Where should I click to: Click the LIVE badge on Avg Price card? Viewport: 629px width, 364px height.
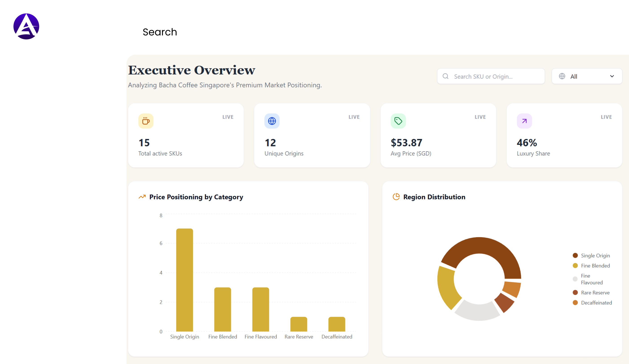pos(480,117)
